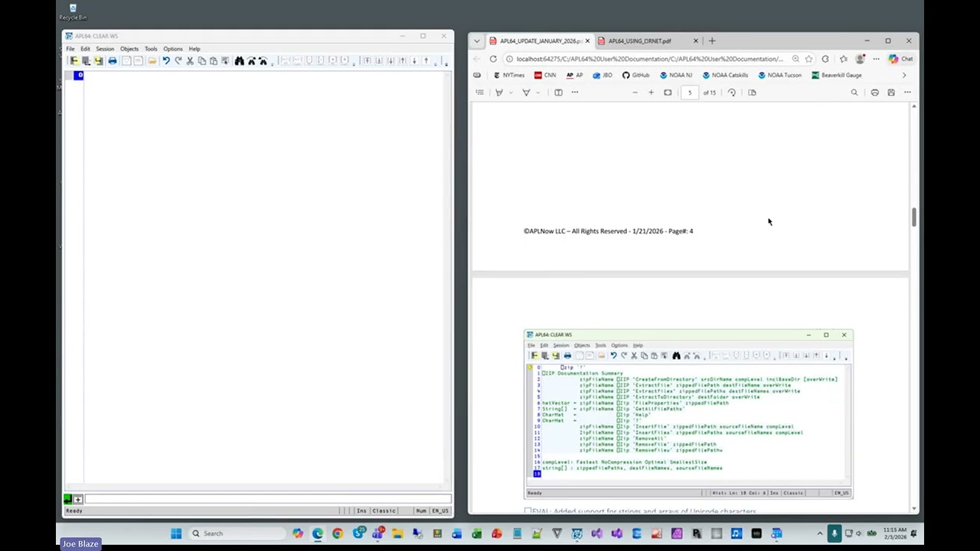Expand the PDF highlight tool dropdown arrow
The width and height of the screenshot is (980, 551).
[x=511, y=93]
